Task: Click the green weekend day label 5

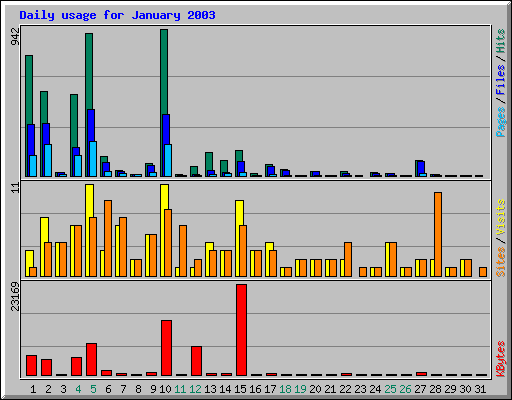Action: tap(93, 389)
